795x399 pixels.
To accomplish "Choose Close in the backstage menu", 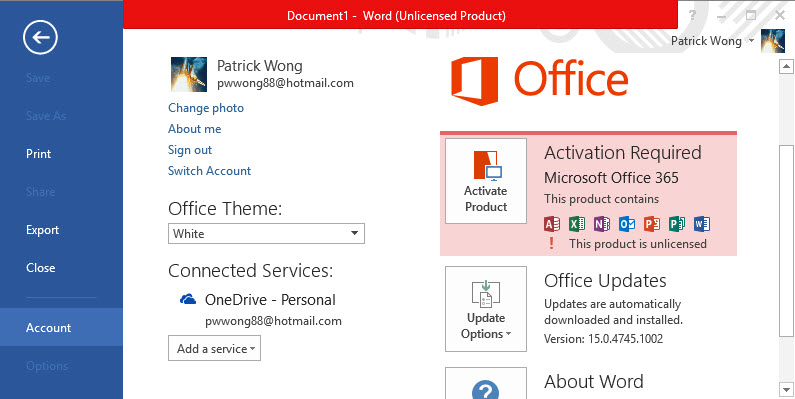I will click(41, 268).
